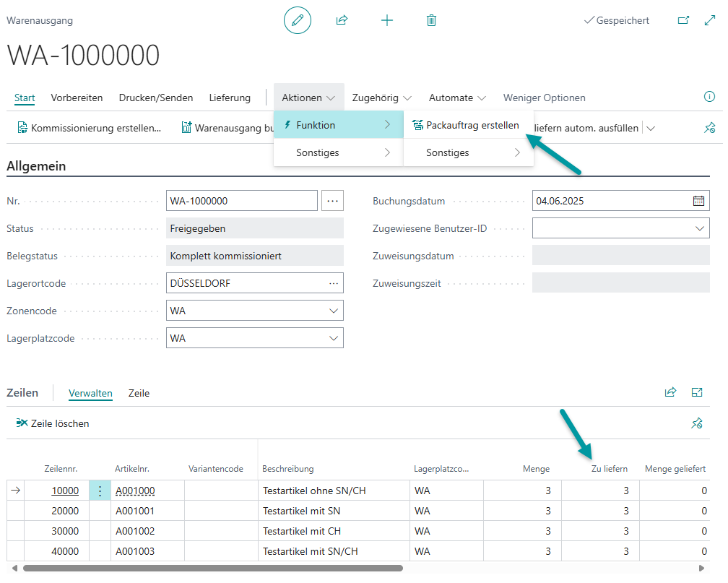Click the plus icon to create new
The width and height of the screenshot is (728, 583).
click(x=387, y=20)
